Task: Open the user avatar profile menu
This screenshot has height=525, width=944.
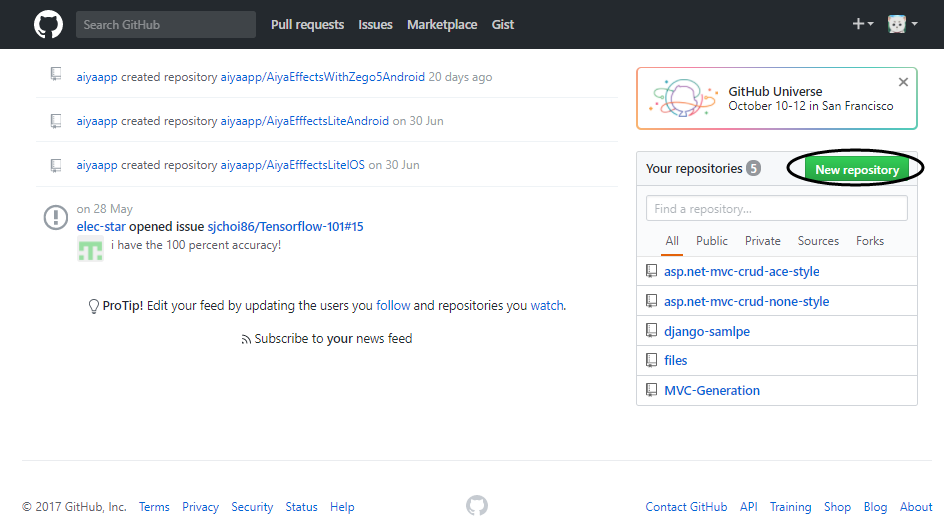Action: point(902,24)
